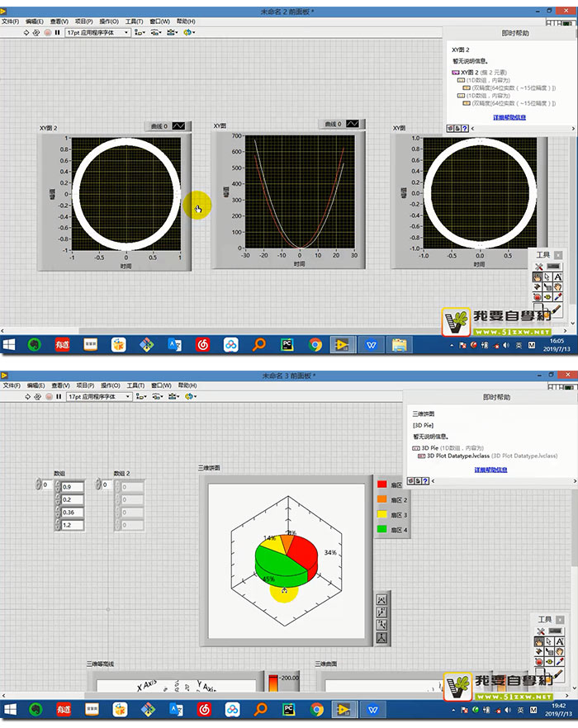Screen dimensions: 578x728
Task: Open 查看(V) menu in 未命名 2 window
Action: point(59,21)
